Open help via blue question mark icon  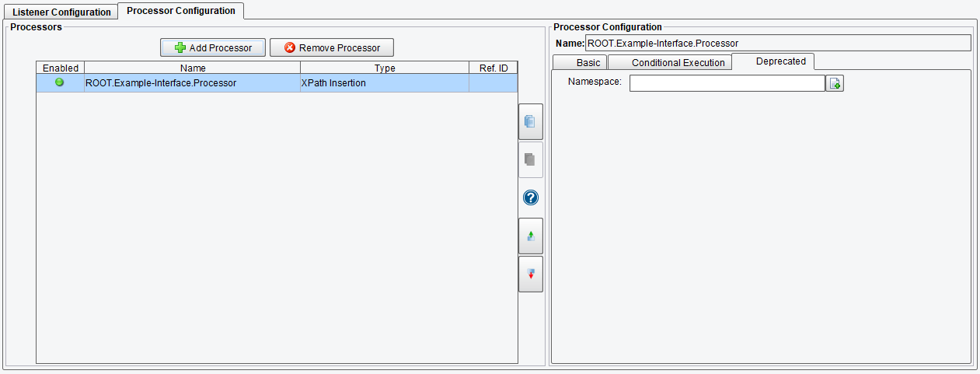point(531,197)
